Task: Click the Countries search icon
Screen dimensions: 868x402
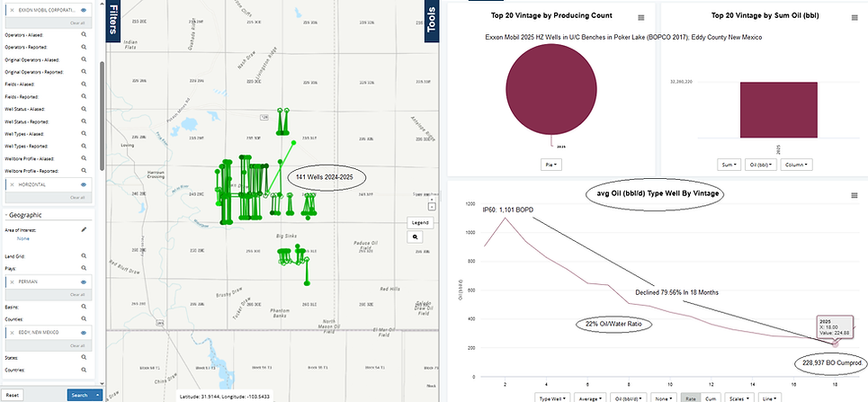Action: 85,370
